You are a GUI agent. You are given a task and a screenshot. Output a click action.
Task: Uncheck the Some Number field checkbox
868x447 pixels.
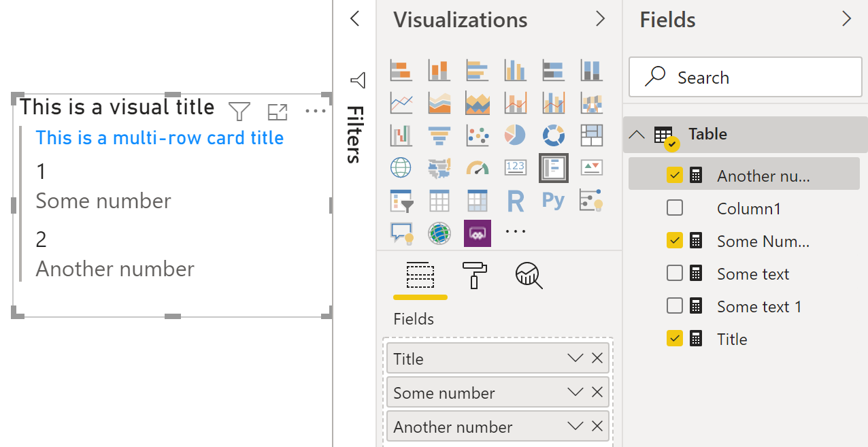(x=675, y=241)
